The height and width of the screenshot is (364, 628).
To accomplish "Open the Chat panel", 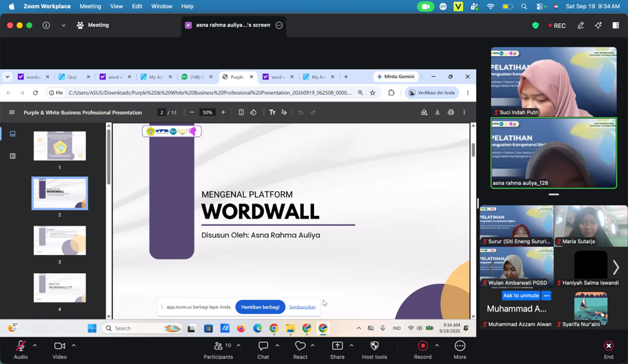I will 263,350.
